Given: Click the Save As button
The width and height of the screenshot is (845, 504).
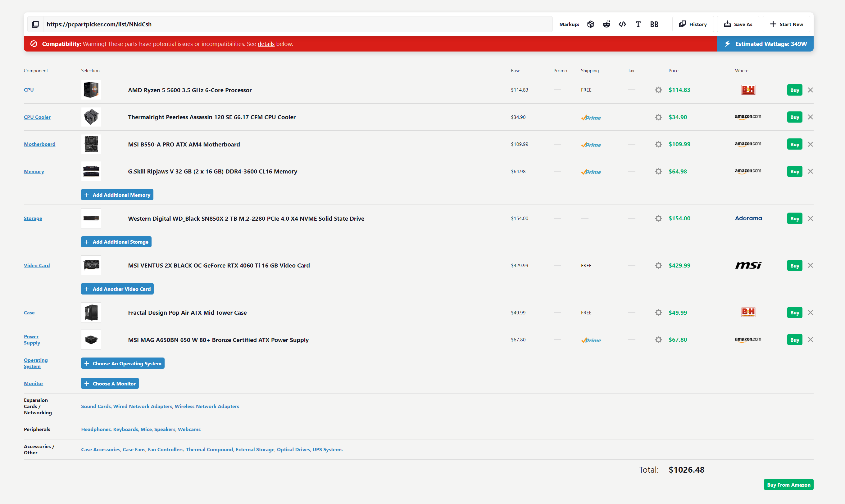Looking at the screenshot, I should point(738,25).
